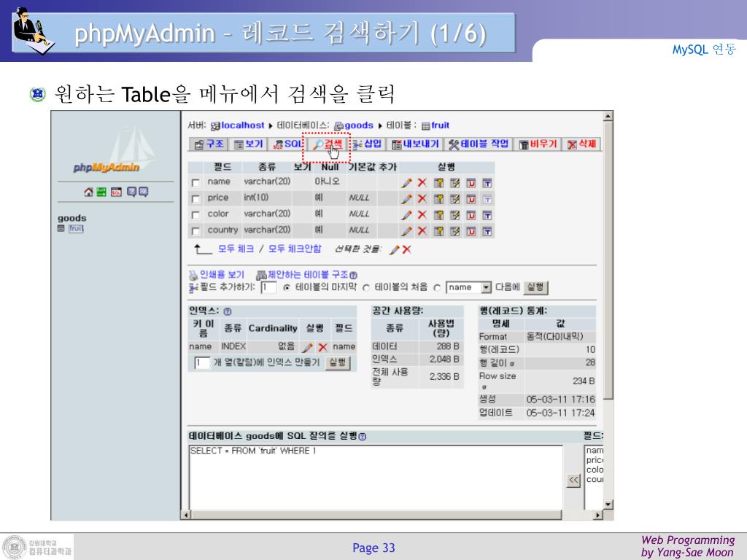The height and width of the screenshot is (560, 747).
Task: Click the index icon for name field
Action: click(455, 183)
